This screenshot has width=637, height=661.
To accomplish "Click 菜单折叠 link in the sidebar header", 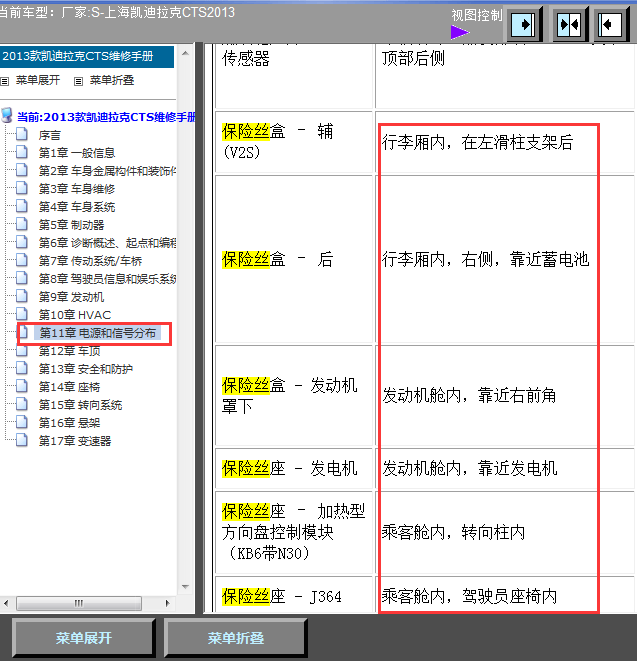I will 112,80.
